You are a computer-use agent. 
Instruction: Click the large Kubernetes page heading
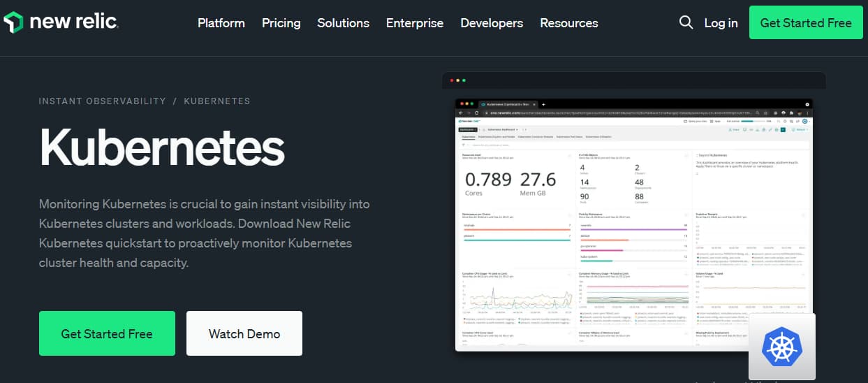[162, 147]
